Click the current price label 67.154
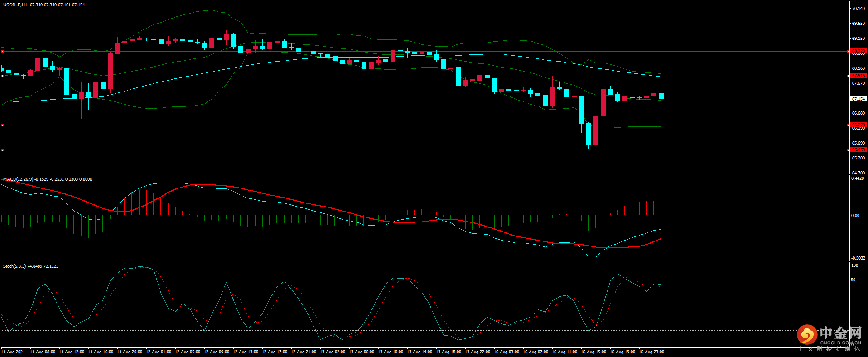Viewport: 868px width, 357px height. [858, 99]
